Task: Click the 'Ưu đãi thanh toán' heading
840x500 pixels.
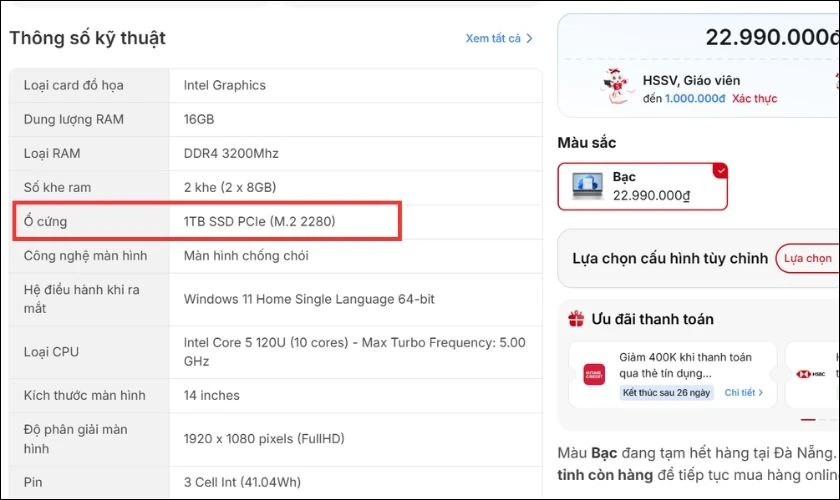Action: tap(652, 319)
